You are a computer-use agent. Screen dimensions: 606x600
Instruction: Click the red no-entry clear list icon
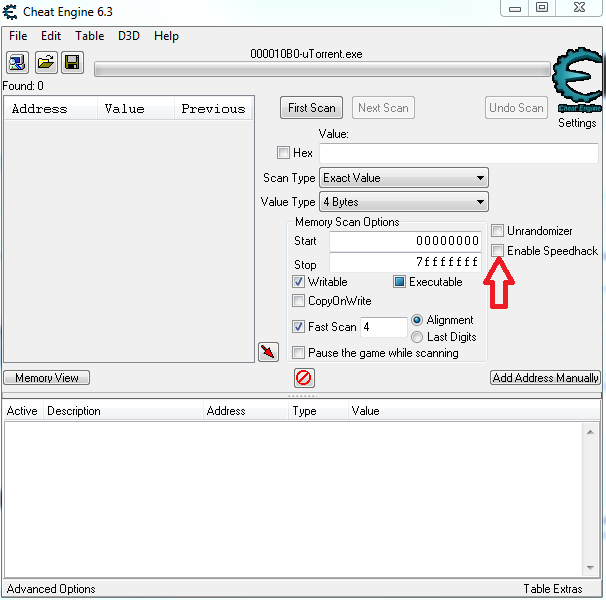click(304, 378)
